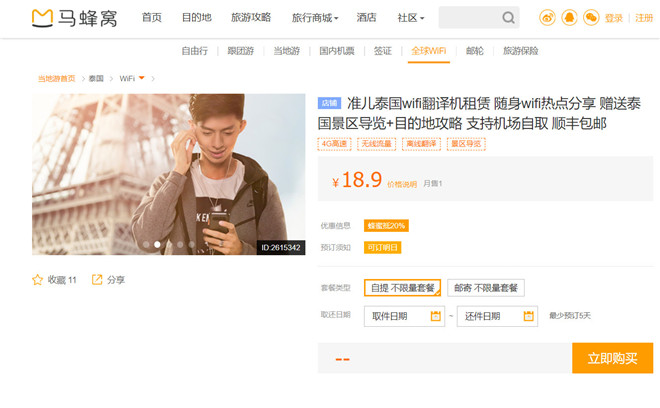Viewport: 660px width, 408px height.
Task: Open the 当地游首页 breadcrumb link
Action: [x=56, y=78]
